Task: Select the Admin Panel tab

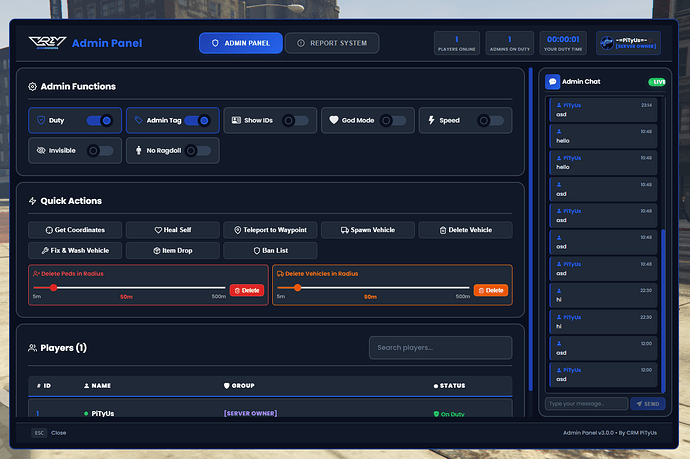Action: click(240, 43)
